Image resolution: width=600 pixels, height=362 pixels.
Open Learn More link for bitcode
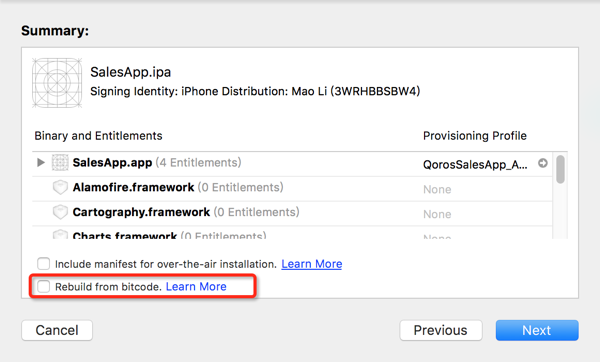[196, 287]
